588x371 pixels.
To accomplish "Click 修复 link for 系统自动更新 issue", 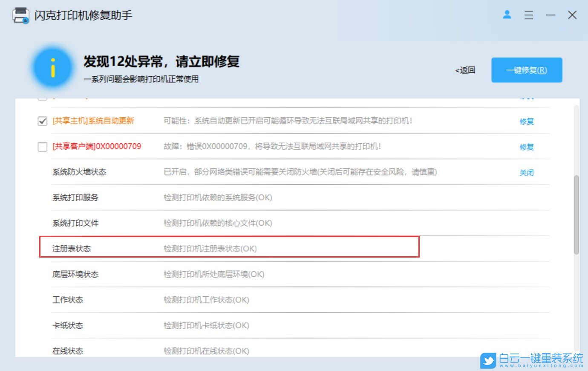I will click(527, 121).
